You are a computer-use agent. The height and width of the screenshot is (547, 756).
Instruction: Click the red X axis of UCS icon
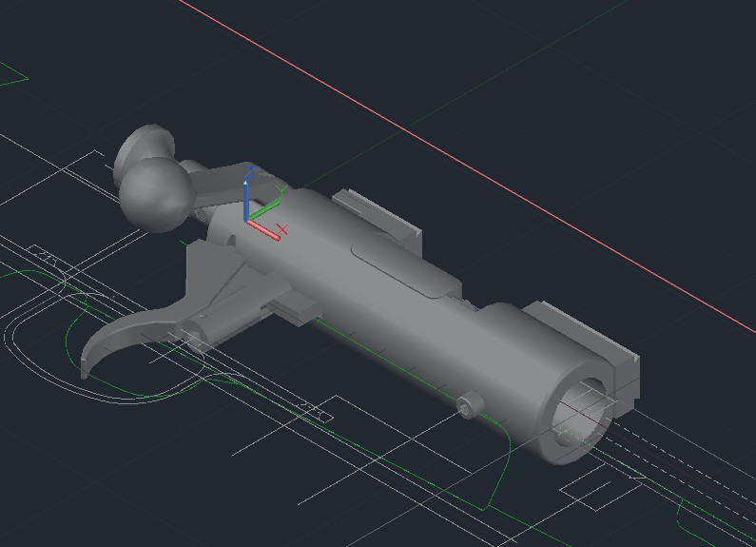point(263,229)
